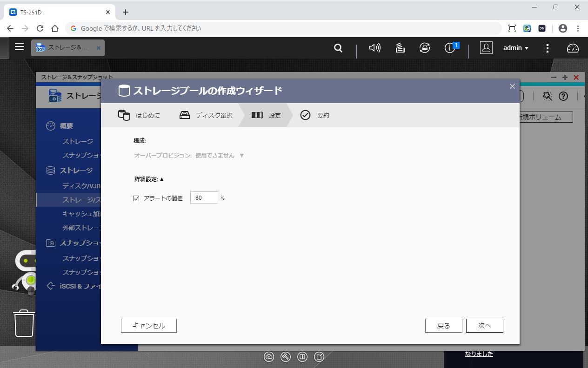This screenshot has width=588, height=368.
Task: Go to the ディスク選択 wizard step
Action: (206, 115)
